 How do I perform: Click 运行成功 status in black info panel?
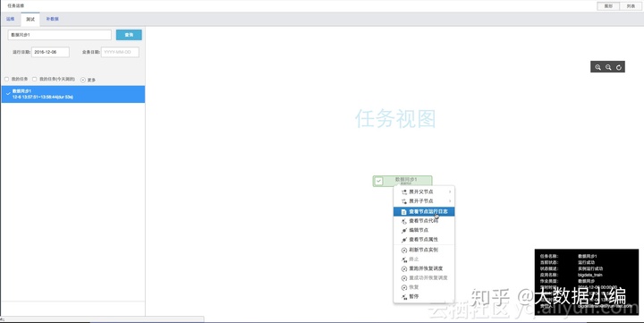(x=586, y=262)
